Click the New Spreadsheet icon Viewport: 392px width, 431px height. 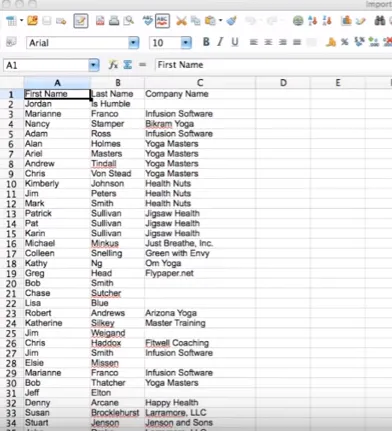11,21
